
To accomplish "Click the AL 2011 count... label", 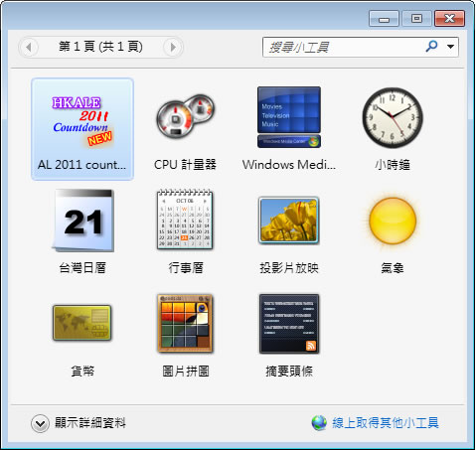I will click(x=81, y=165).
